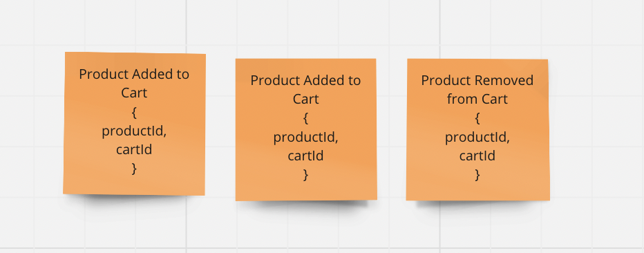Click the word Cart in leftmost note's title

pos(134,93)
